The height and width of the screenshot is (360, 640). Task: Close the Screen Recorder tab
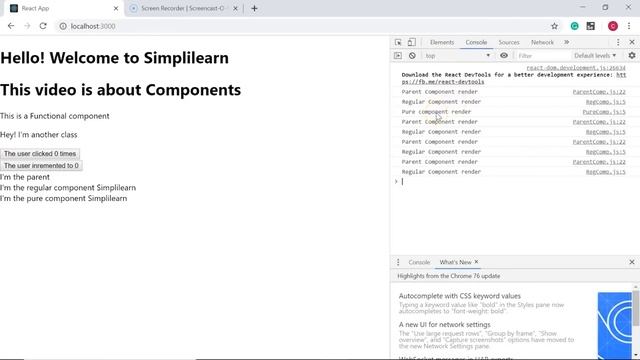click(x=235, y=8)
